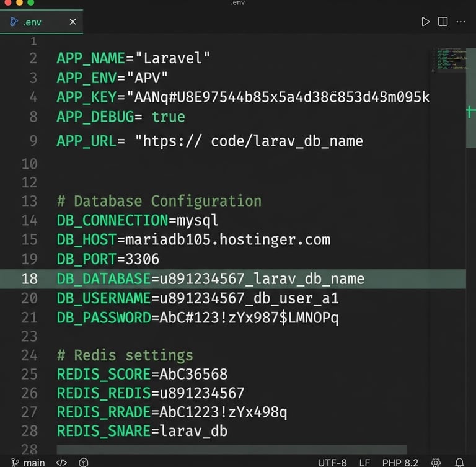476x467 pixels.
Task: Click the yellow minimize window button
Action: tap(19, 2)
